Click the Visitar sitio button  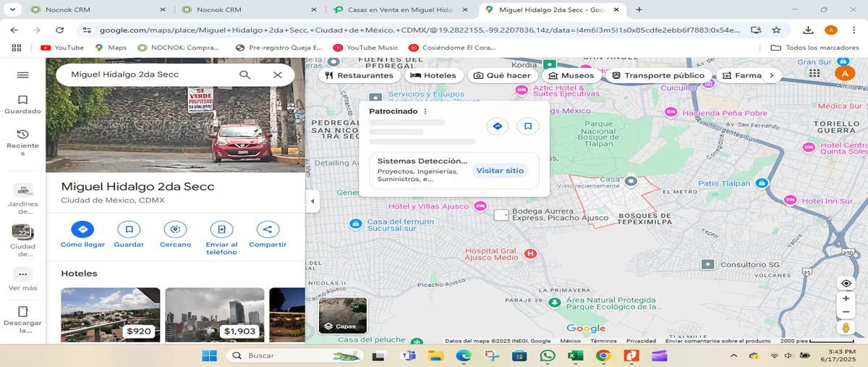[500, 171]
